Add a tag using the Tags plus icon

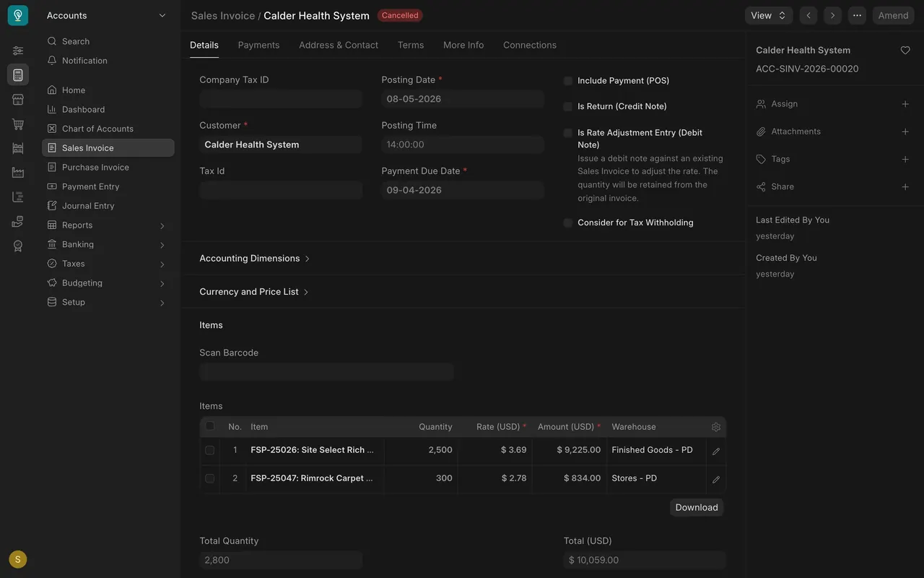905,159
